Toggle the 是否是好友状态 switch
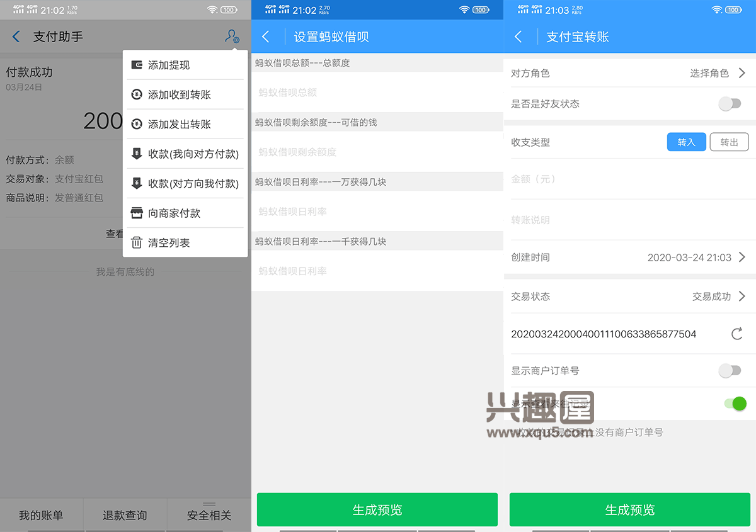This screenshot has height=532, width=756. pos(730,104)
